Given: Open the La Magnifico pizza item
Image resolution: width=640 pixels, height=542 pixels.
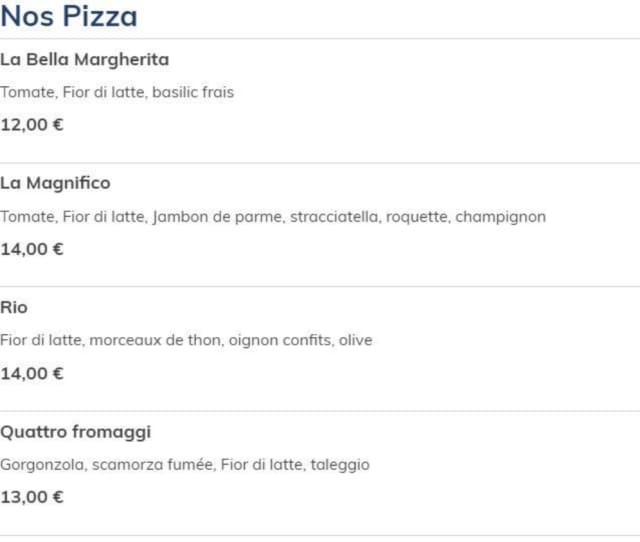Looking at the screenshot, I should tap(55, 183).
